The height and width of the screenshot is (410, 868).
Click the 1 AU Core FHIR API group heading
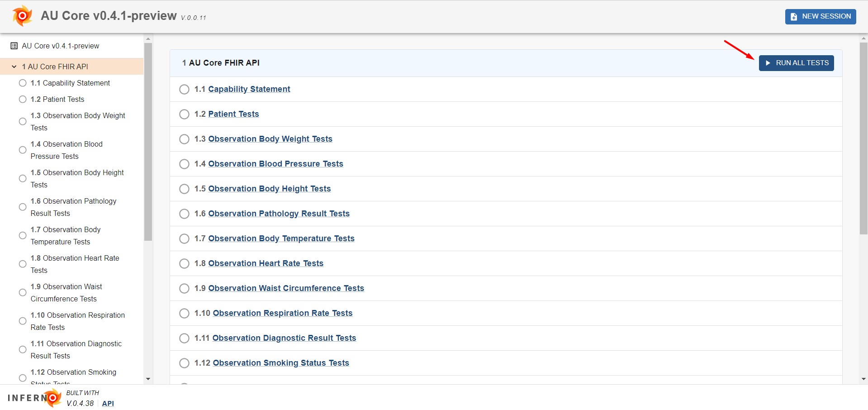221,63
